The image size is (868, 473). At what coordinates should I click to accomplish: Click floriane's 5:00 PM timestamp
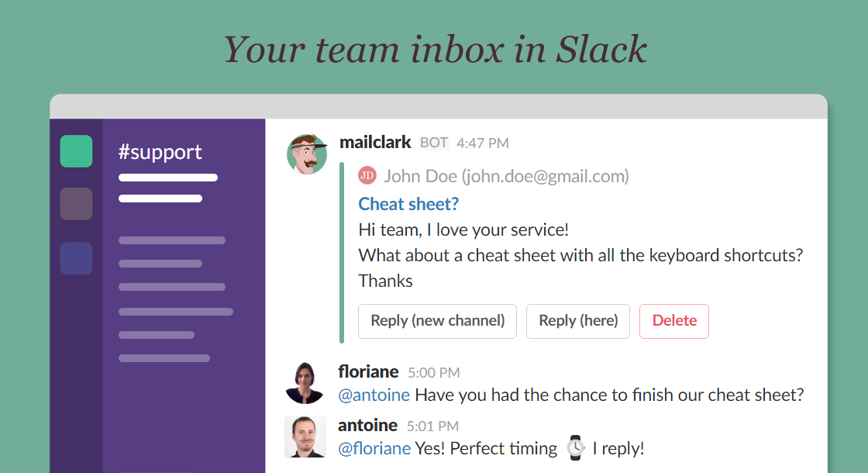point(432,372)
